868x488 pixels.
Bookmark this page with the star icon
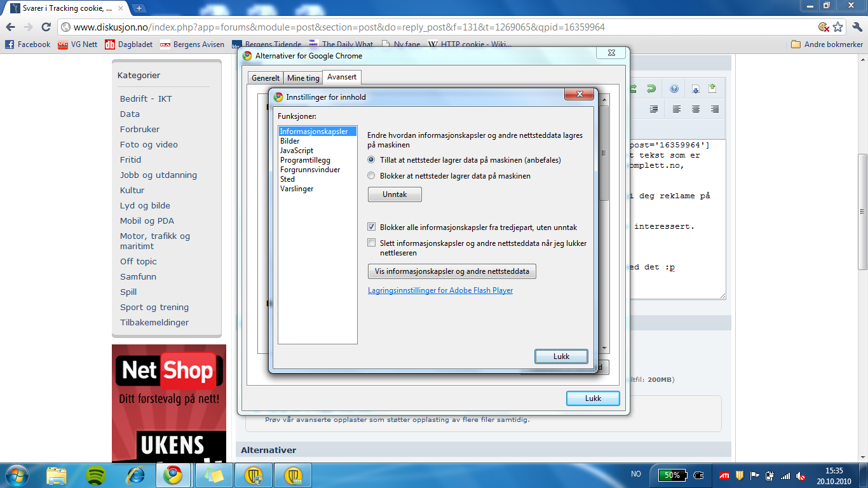click(838, 27)
